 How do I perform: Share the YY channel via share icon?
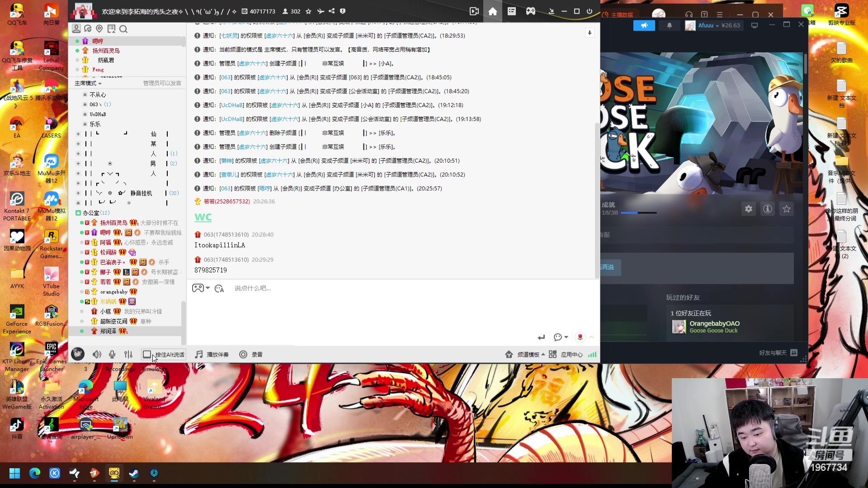pos(331,11)
